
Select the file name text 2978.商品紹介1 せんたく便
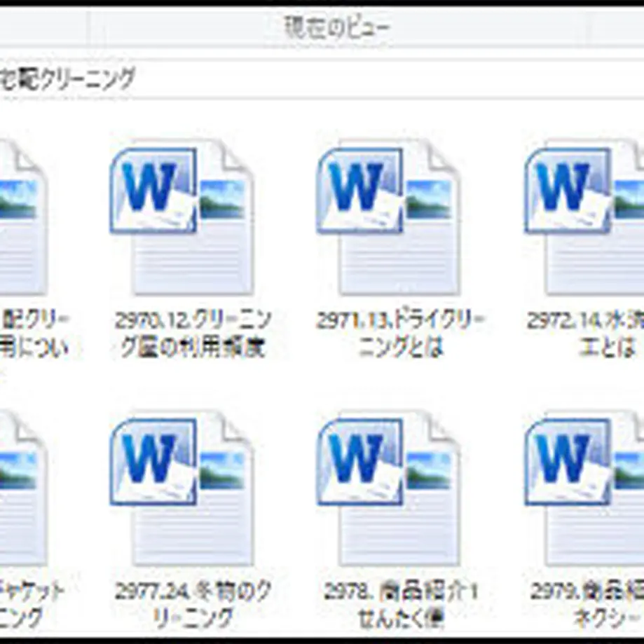click(402, 604)
